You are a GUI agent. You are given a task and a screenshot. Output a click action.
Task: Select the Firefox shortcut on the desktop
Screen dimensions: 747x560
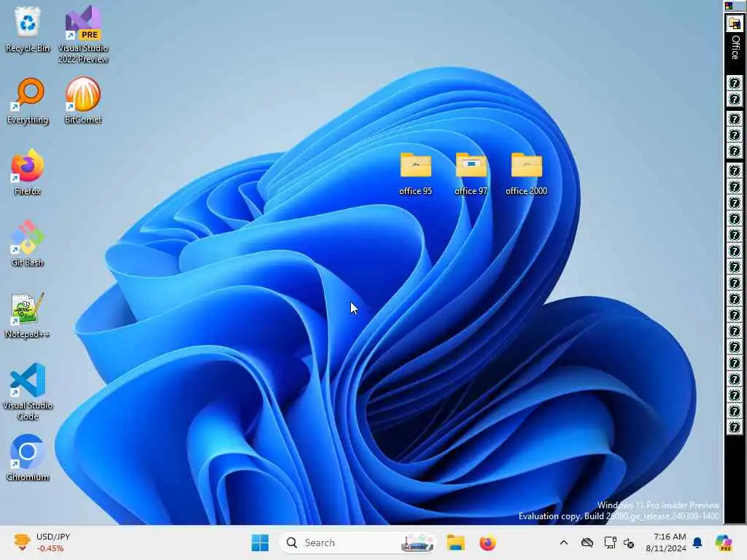point(28,172)
